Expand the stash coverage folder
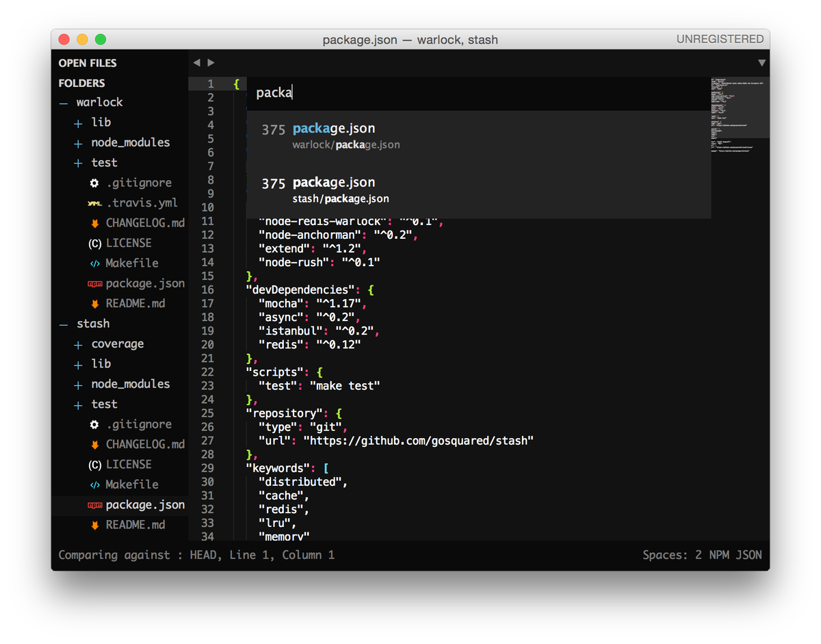This screenshot has height=644, width=821. coord(78,345)
